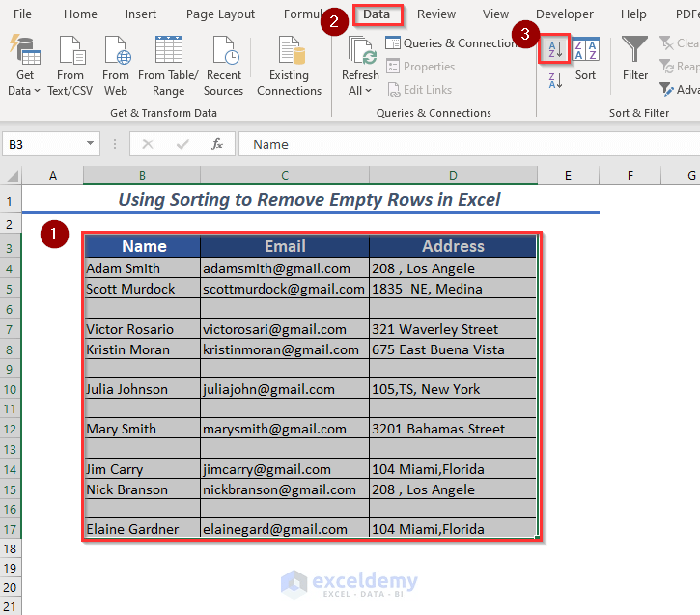
Task: Open Existing Connections
Action: point(289,65)
